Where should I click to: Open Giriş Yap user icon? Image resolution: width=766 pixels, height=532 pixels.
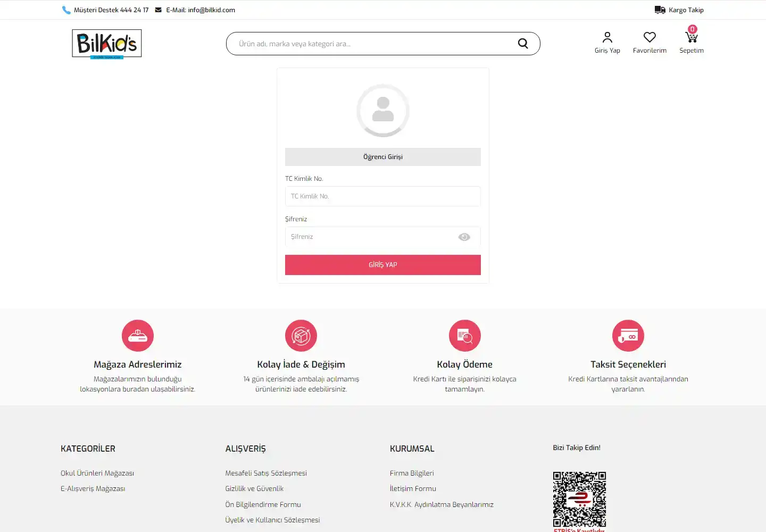pos(607,37)
